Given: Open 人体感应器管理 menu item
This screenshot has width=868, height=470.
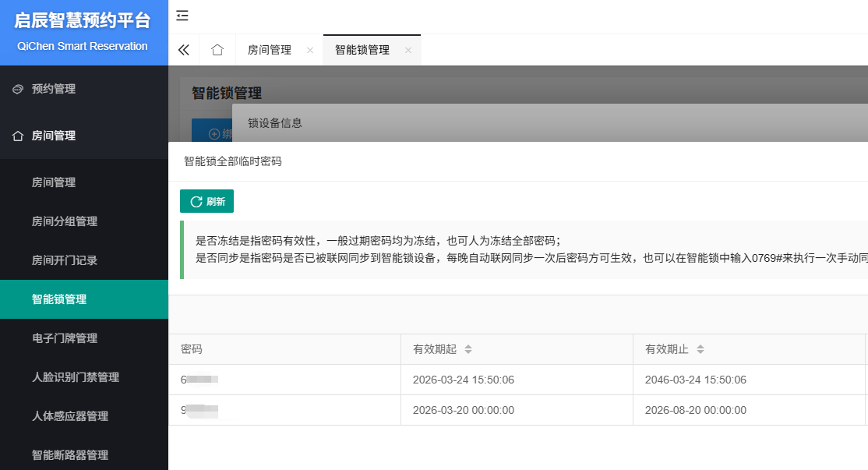Looking at the screenshot, I should [70, 416].
